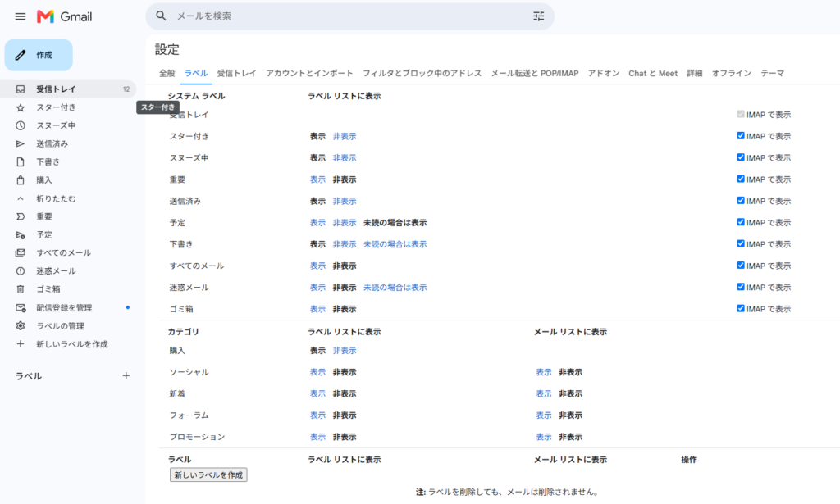Toggle IMAP で表示 checkbox for 下書き
The width and height of the screenshot is (840, 504).
(x=741, y=243)
